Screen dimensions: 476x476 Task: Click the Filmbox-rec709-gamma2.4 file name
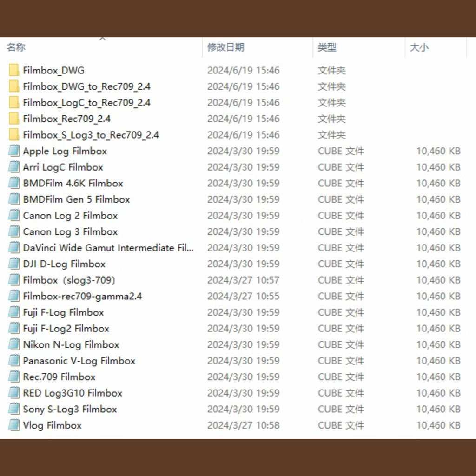pos(83,296)
